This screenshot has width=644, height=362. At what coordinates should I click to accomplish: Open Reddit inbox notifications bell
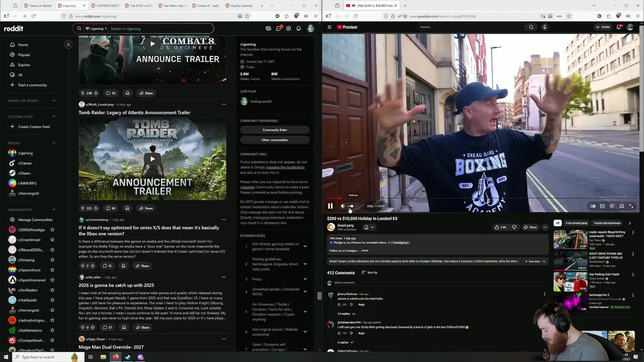coord(298,28)
